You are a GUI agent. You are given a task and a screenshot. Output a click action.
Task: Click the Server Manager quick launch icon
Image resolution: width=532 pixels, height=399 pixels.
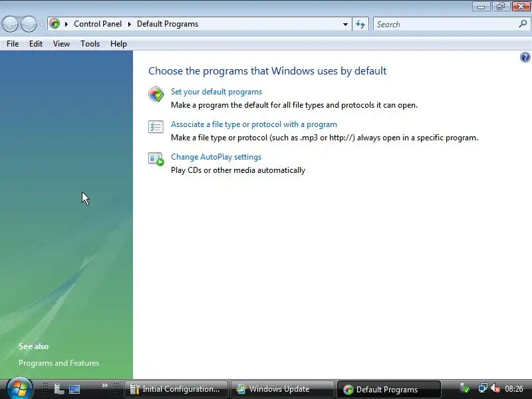click(59, 389)
